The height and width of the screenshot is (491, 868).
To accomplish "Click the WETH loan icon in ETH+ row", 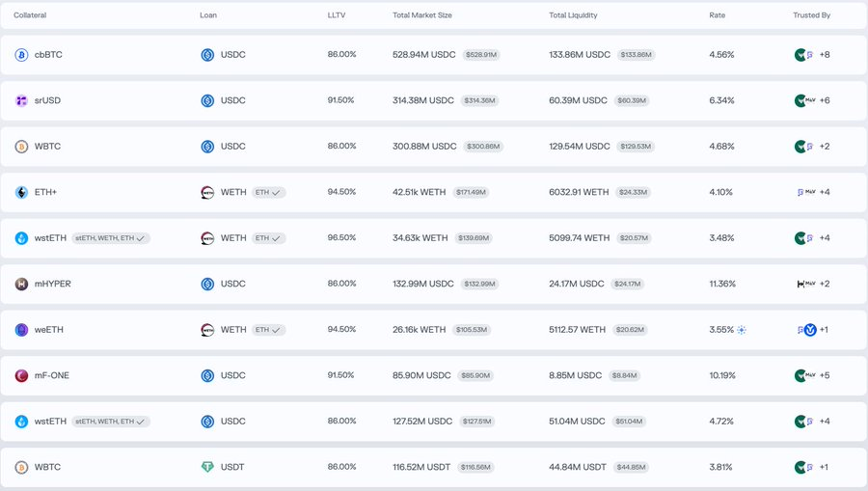I will click(207, 192).
